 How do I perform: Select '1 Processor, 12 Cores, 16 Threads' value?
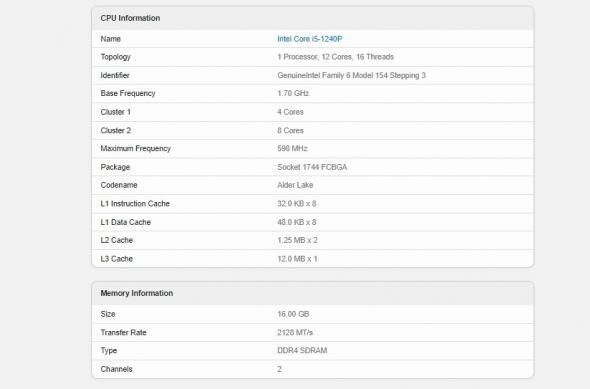[x=336, y=57]
